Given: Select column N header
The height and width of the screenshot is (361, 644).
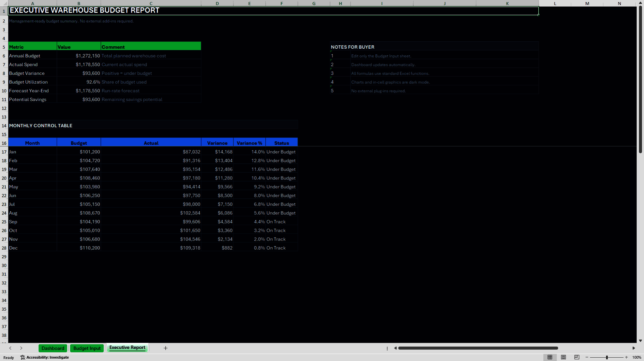Looking at the screenshot, I should [x=620, y=3].
